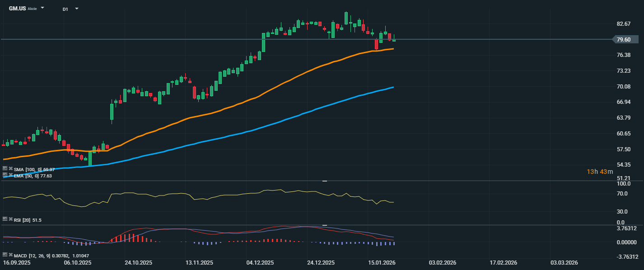Grab the divider handle above RSI panel
Screen dimensions: 644x270
[324, 181]
